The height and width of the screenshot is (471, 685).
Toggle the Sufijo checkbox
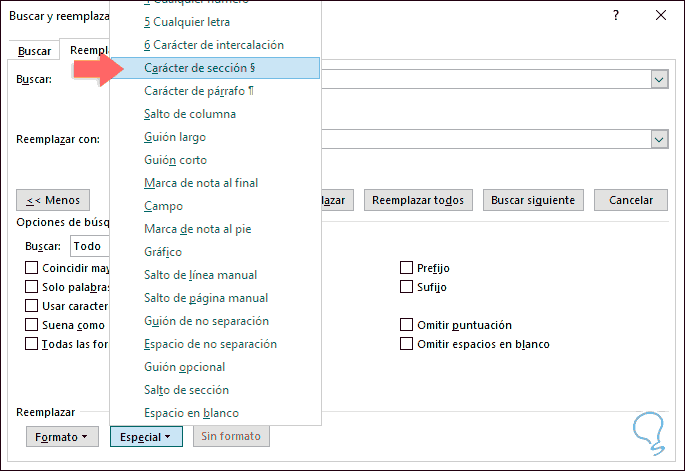coord(407,287)
